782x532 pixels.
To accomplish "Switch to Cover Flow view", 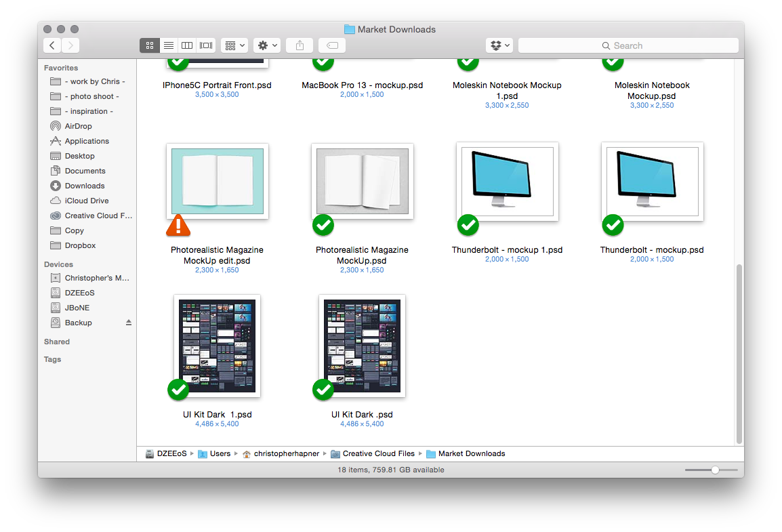I will point(206,45).
